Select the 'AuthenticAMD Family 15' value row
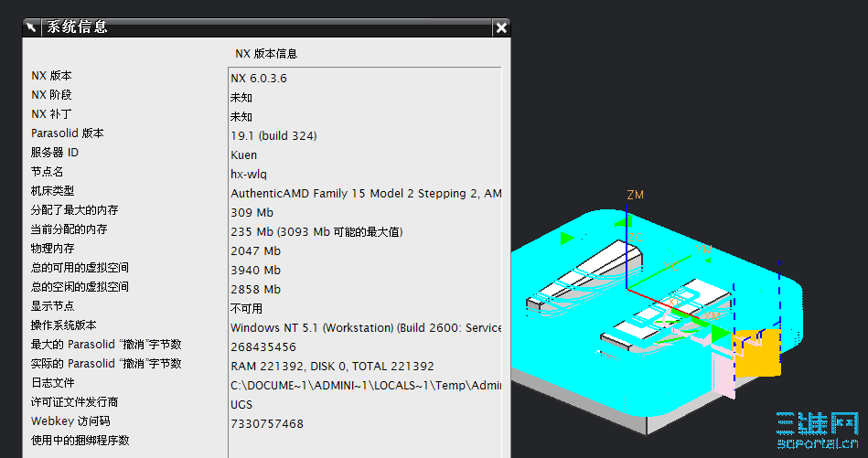The width and height of the screenshot is (868, 458). (x=366, y=194)
